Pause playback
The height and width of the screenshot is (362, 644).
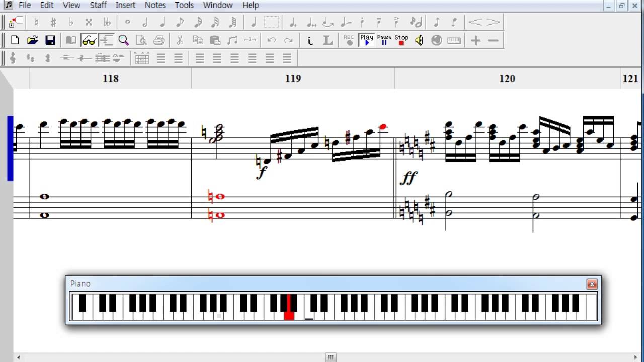(x=384, y=40)
